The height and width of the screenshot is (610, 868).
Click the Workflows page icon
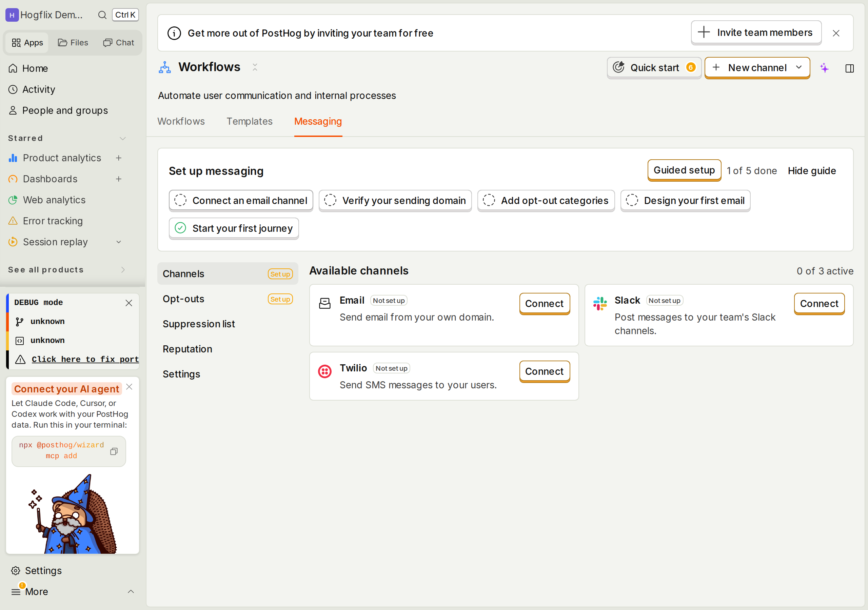point(165,67)
